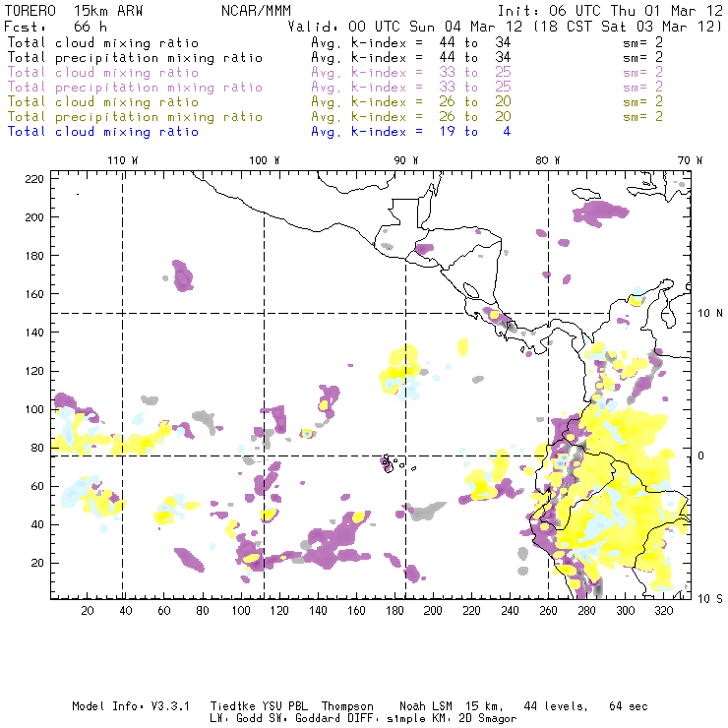Click the blue Avg. k-index 19 to 4 text
The image size is (728, 728).
tap(410, 132)
